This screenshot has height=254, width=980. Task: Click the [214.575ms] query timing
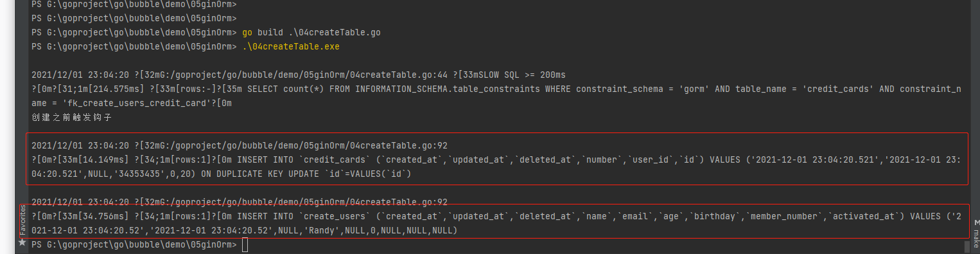[114, 89]
